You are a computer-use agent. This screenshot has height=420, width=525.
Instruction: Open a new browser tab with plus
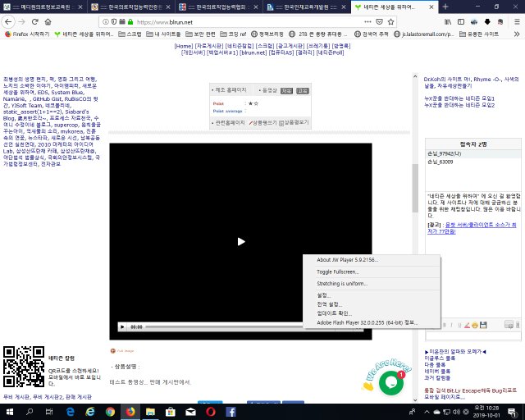point(445,7)
